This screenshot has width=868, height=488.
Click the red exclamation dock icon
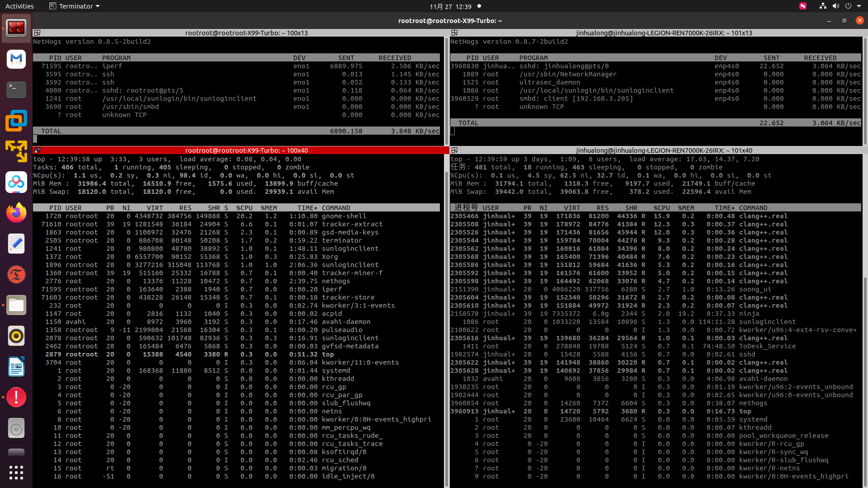[16, 397]
